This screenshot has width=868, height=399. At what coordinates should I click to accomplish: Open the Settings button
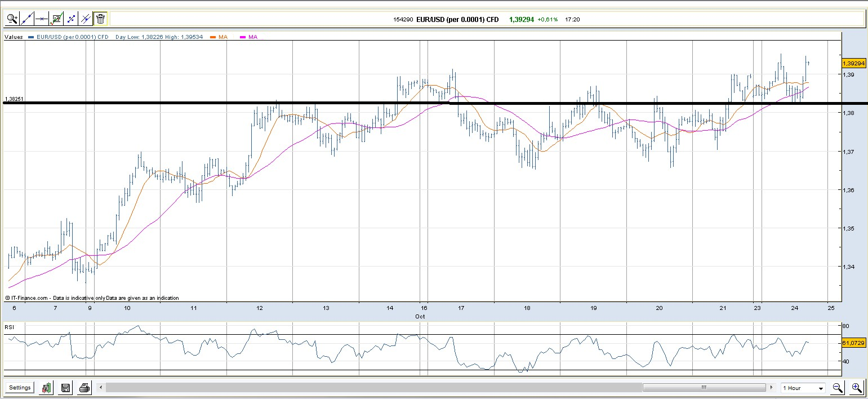click(x=20, y=388)
